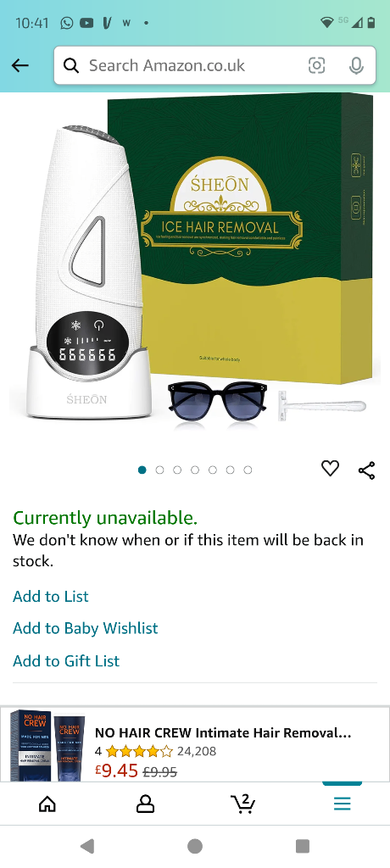Tap the Add to Gift List link
Screen dimensions: 390x868
point(66,660)
